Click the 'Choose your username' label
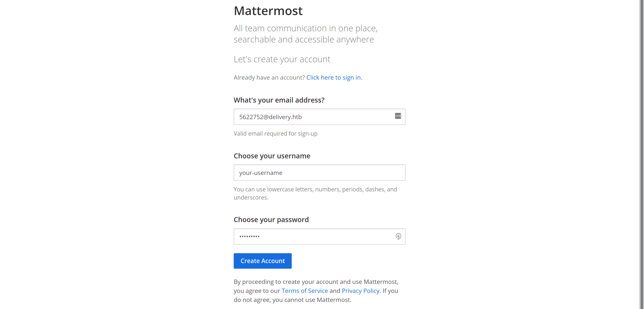The image size is (644, 309). pos(272,156)
